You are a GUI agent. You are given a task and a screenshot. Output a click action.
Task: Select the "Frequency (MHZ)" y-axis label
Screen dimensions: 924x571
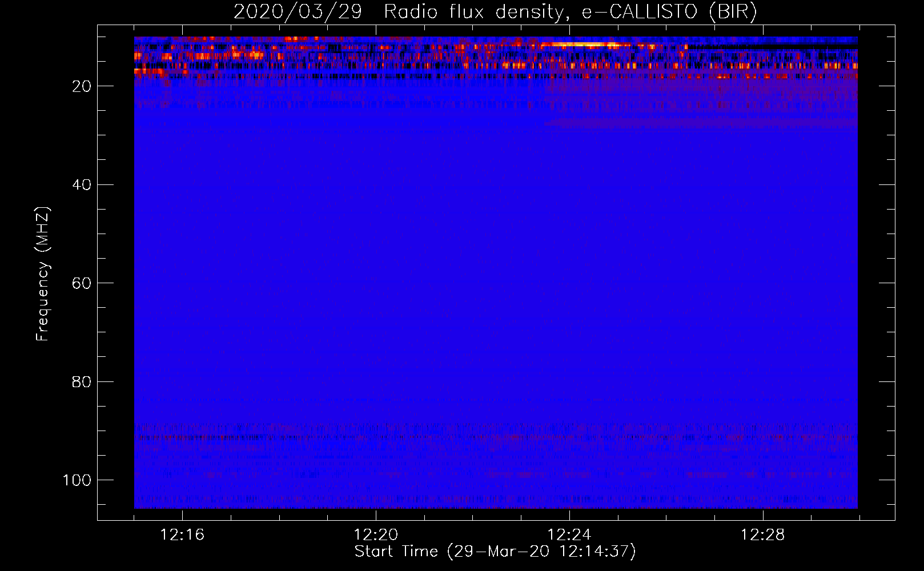pyautogui.click(x=43, y=274)
